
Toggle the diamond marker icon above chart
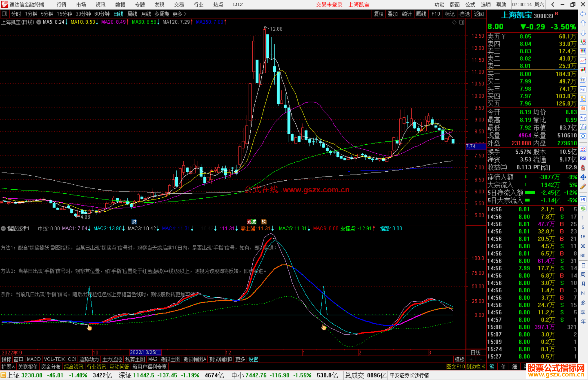tap(454, 22)
